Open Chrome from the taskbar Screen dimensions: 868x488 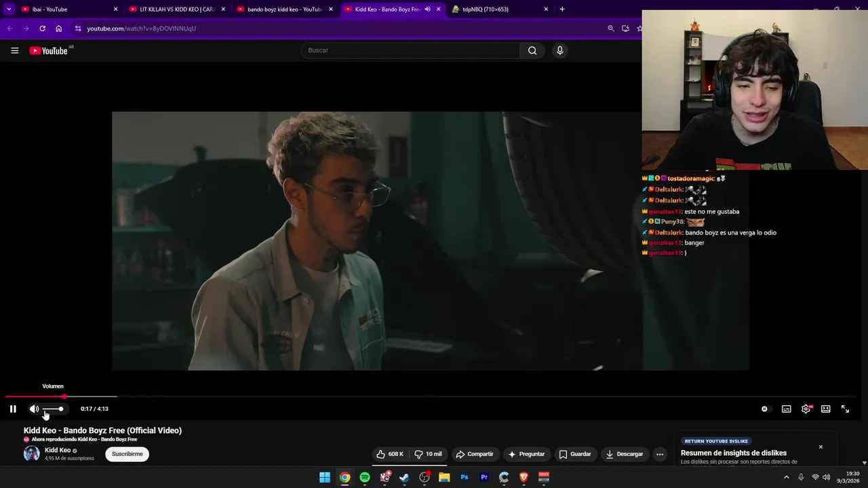(x=344, y=477)
